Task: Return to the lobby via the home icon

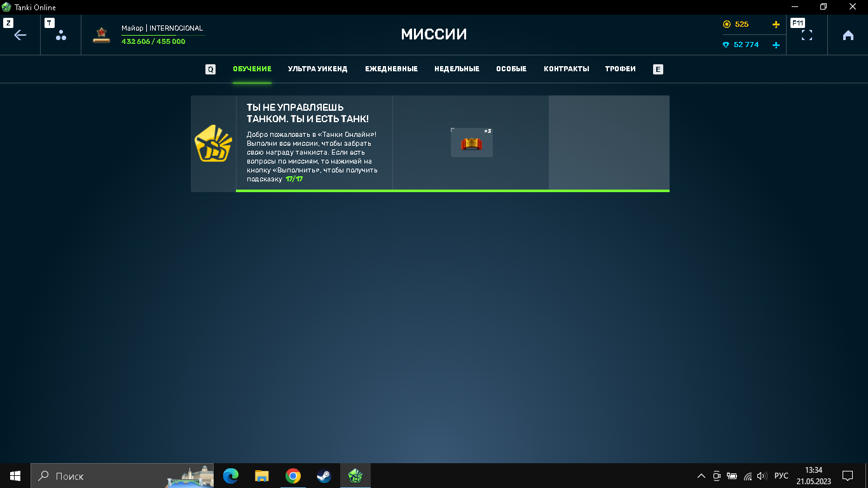Action: tap(848, 35)
